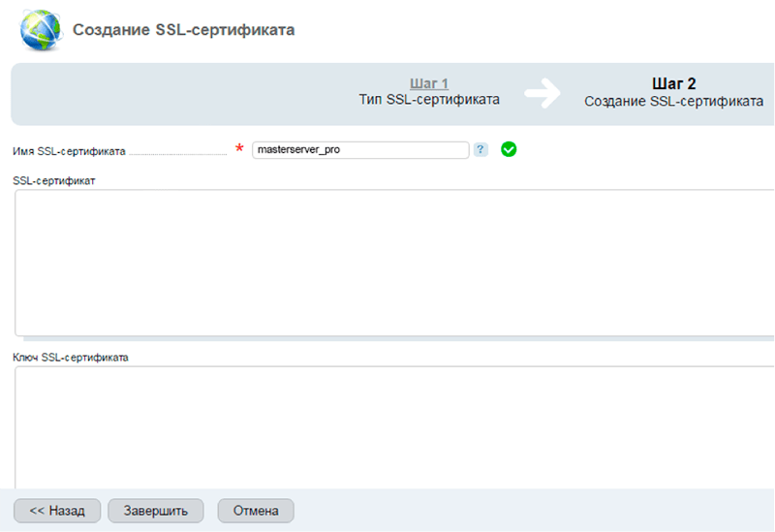The height and width of the screenshot is (532, 775).
Task: Focus the Имя SSL-сертификата input field
Action: [x=360, y=150]
